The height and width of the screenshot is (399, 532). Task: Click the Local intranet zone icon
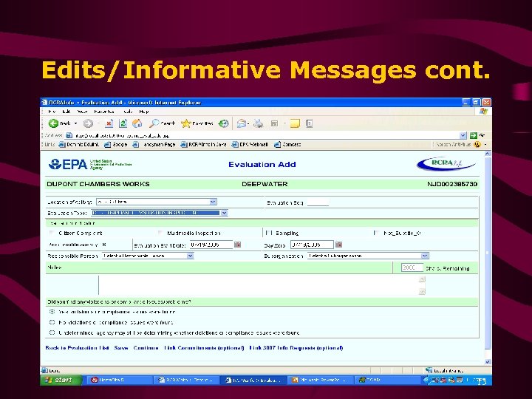click(x=429, y=370)
